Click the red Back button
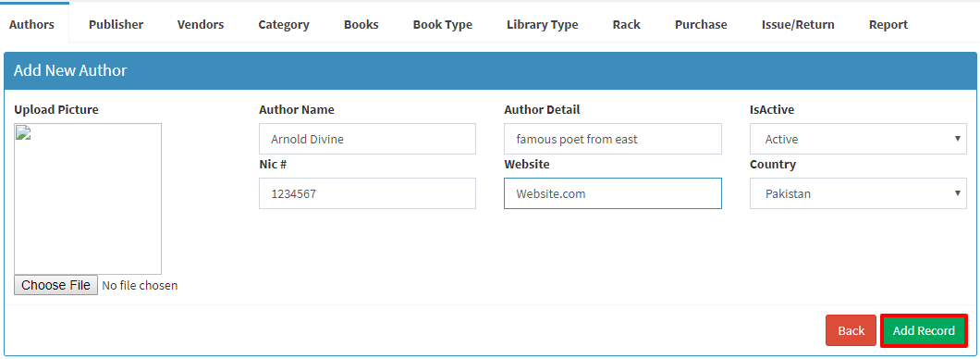 [x=851, y=330]
